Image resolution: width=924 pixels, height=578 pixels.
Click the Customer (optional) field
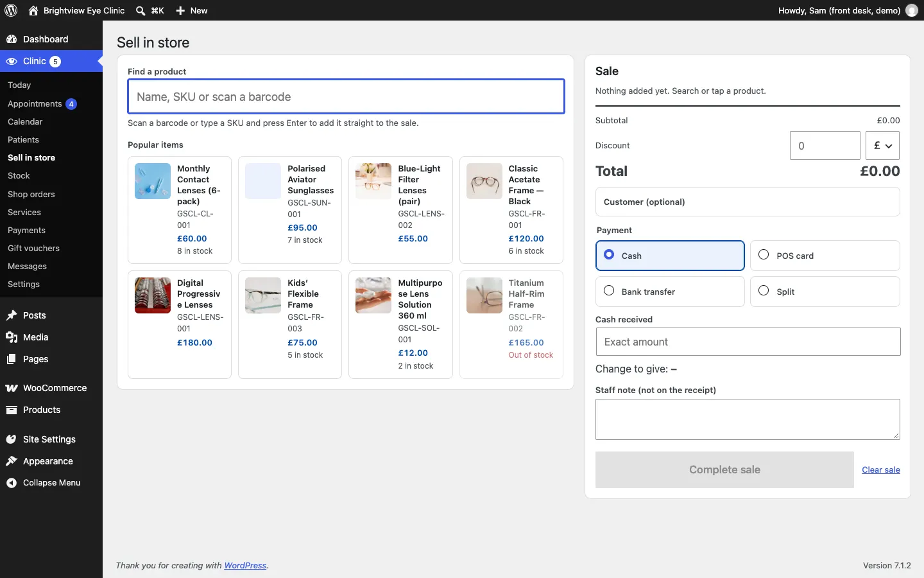[748, 202]
